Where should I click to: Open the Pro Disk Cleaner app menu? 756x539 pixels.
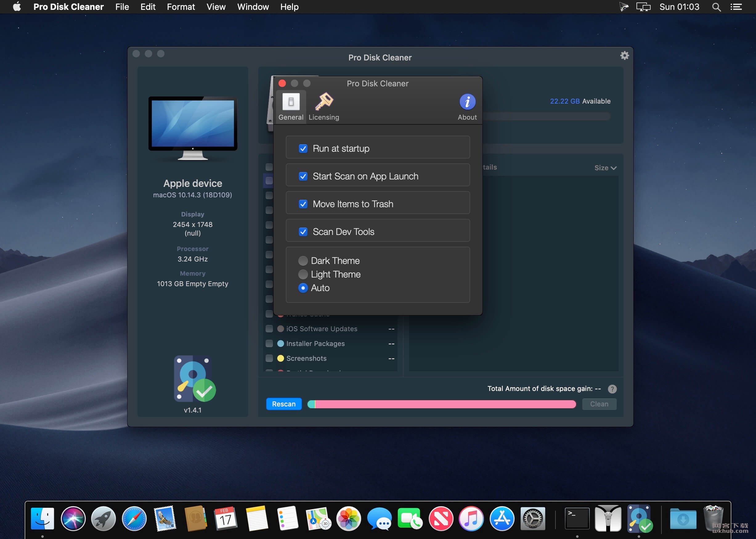[x=68, y=7]
